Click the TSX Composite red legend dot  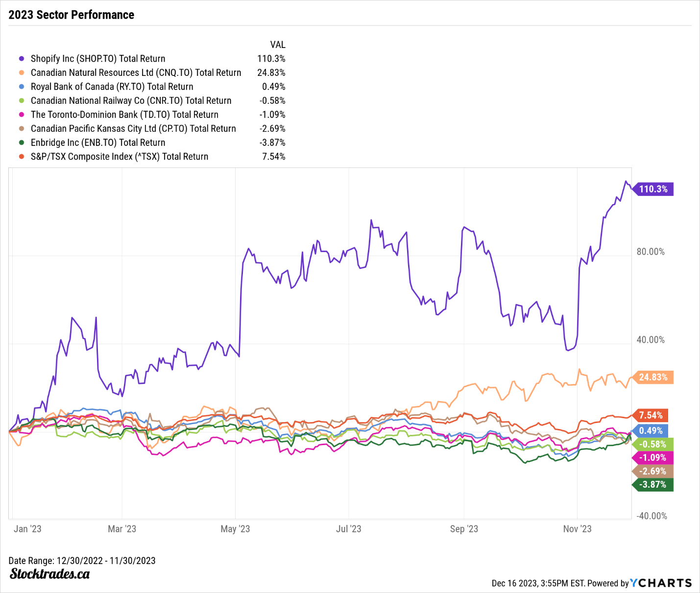click(22, 157)
